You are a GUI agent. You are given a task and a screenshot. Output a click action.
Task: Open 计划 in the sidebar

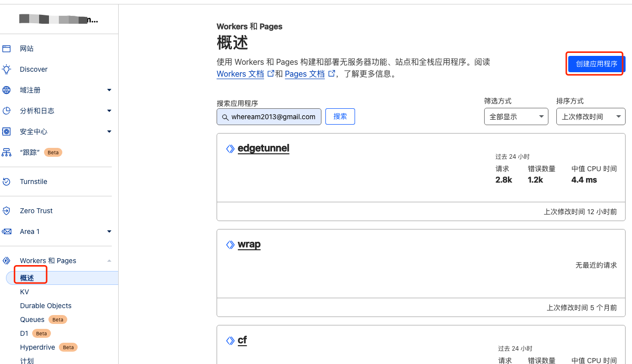click(27, 361)
